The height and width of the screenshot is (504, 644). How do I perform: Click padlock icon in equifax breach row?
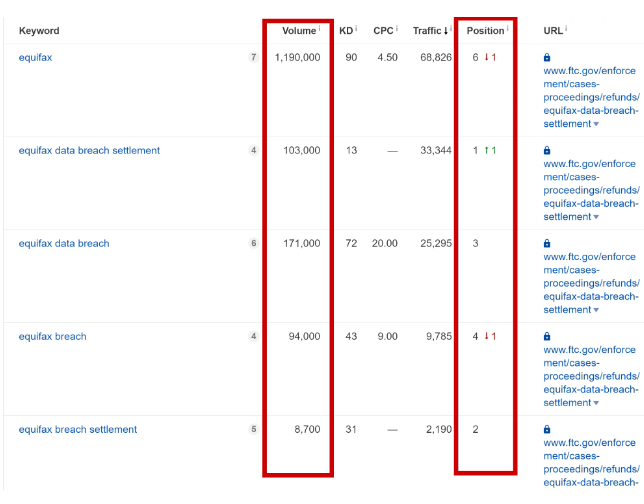pos(547,336)
